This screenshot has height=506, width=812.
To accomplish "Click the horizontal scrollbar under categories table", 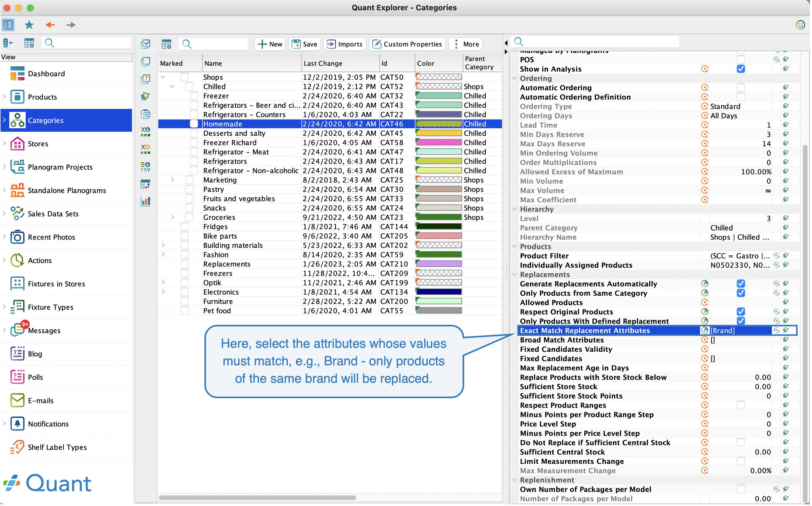I will [257, 498].
